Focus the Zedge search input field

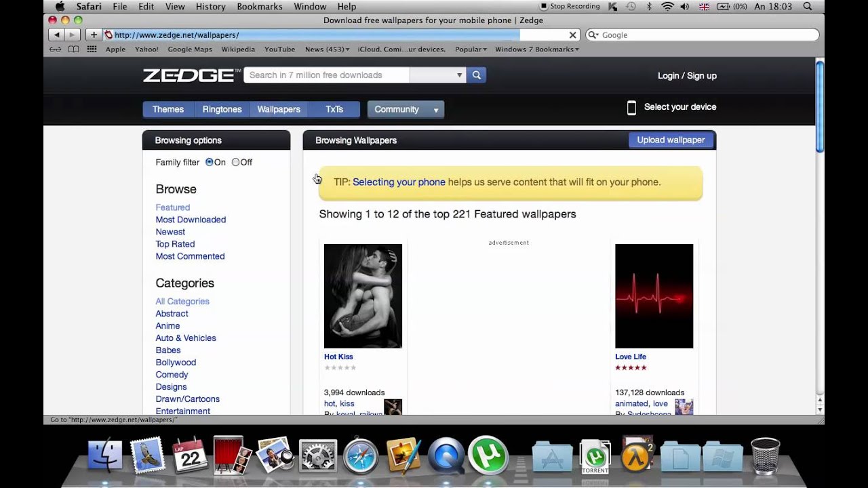tap(326, 75)
